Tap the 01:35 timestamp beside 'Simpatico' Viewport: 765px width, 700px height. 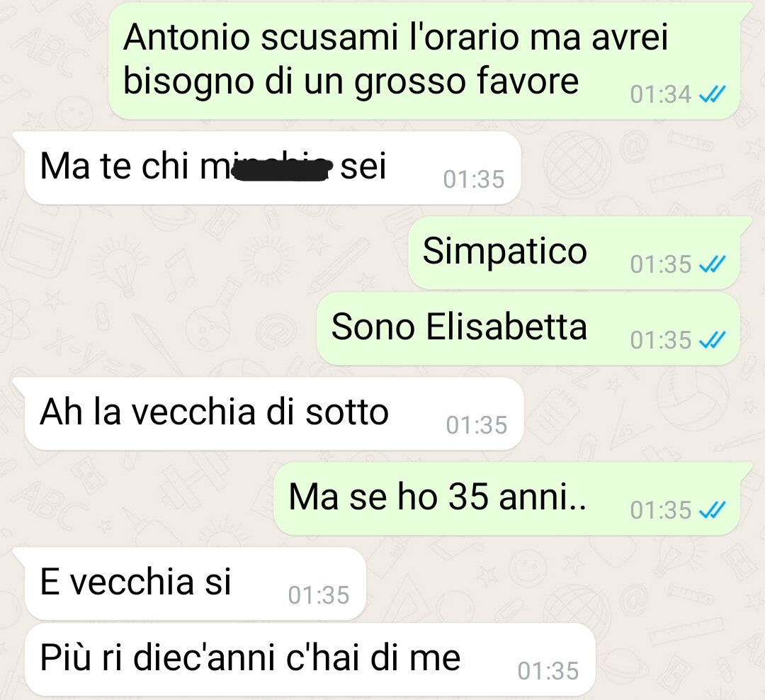(661, 264)
